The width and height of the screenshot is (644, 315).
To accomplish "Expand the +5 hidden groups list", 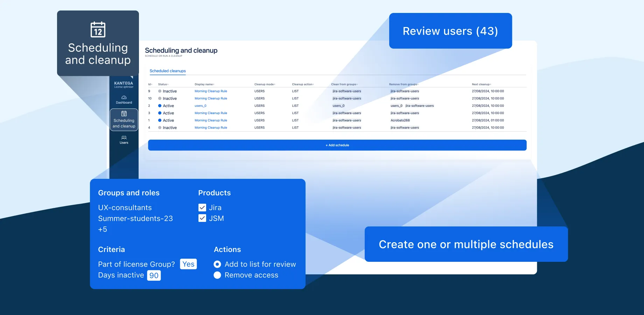I will coord(103,229).
